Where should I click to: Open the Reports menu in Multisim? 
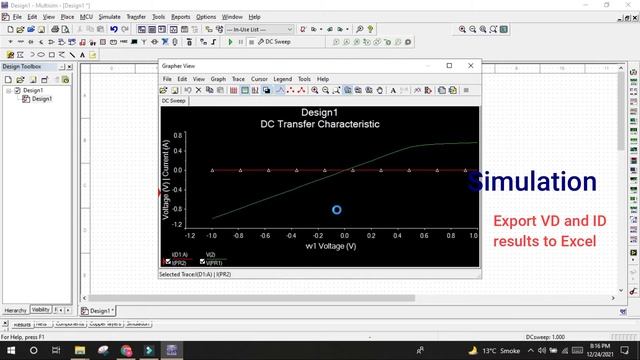(x=180, y=17)
